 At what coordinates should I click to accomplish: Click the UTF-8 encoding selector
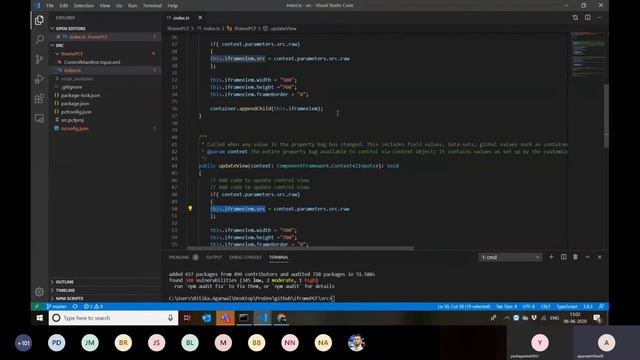pyautogui.click(x=529, y=306)
